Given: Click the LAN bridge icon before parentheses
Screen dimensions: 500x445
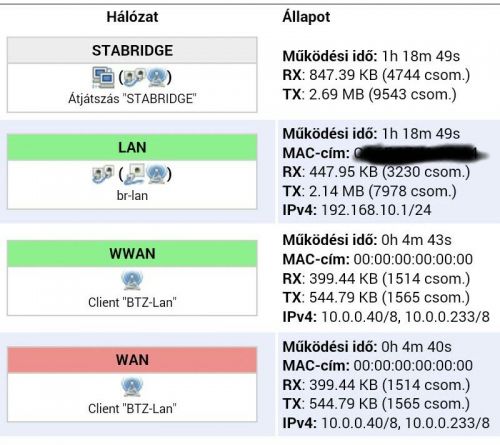Looking at the screenshot, I should [103, 174].
